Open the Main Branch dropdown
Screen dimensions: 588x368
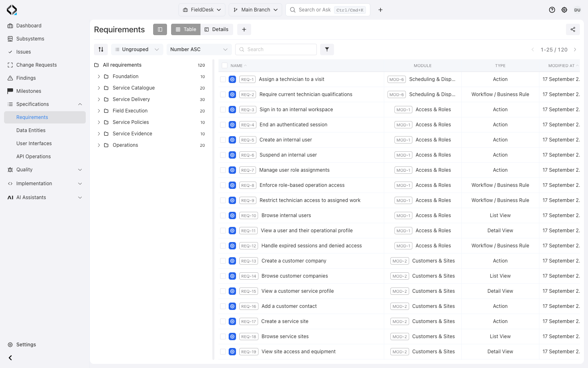(256, 10)
